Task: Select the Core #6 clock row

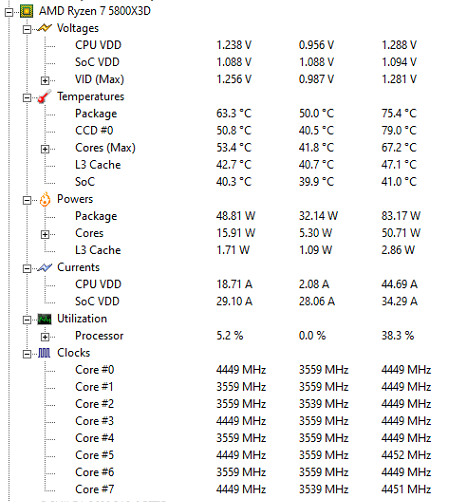Action: coord(94,472)
